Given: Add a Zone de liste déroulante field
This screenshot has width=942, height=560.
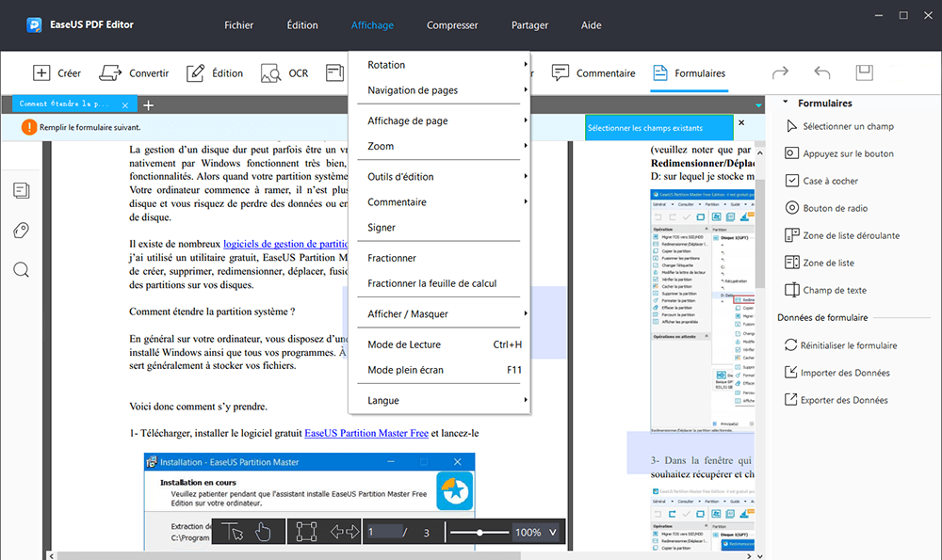Looking at the screenshot, I should tap(842, 235).
